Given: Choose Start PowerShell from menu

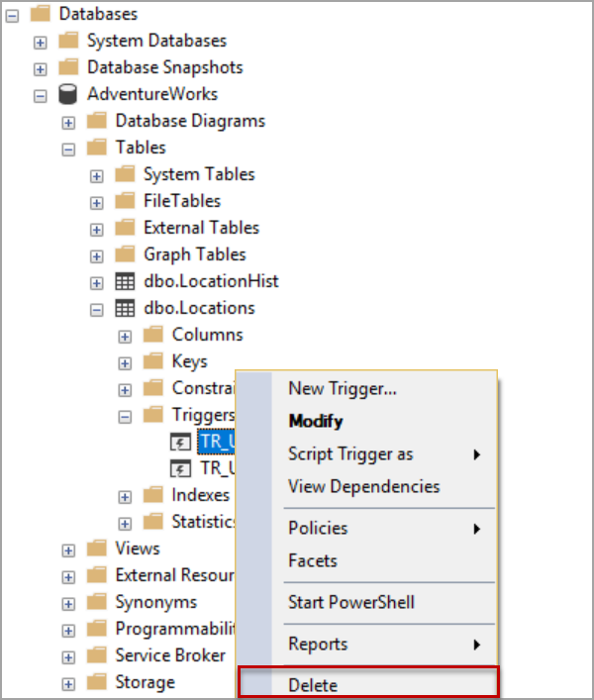Looking at the screenshot, I should point(350,602).
